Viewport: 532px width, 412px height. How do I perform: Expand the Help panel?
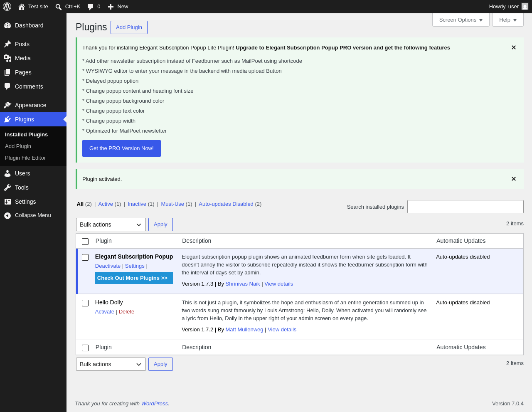pyautogui.click(x=508, y=20)
